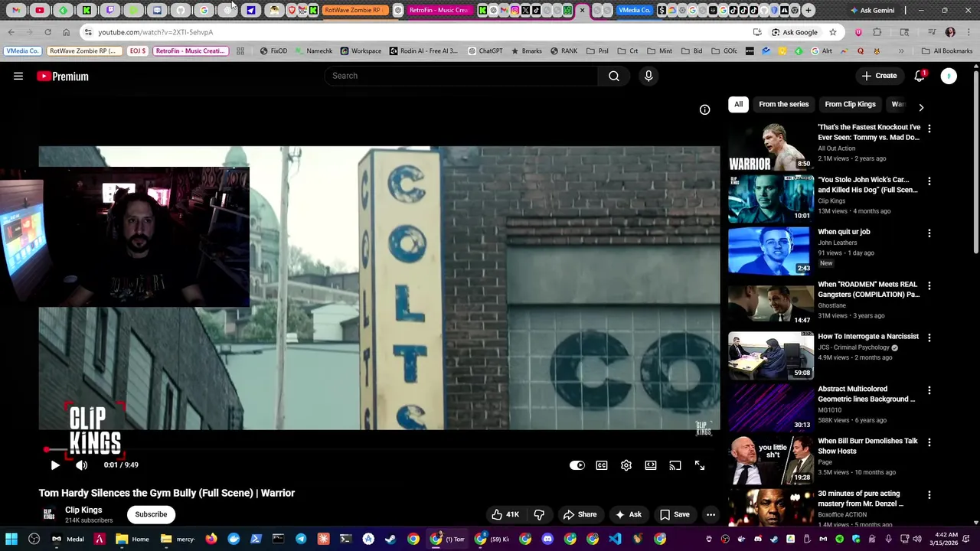Open Telegram from taskbar
The height and width of the screenshot is (551, 980).
click(301, 539)
